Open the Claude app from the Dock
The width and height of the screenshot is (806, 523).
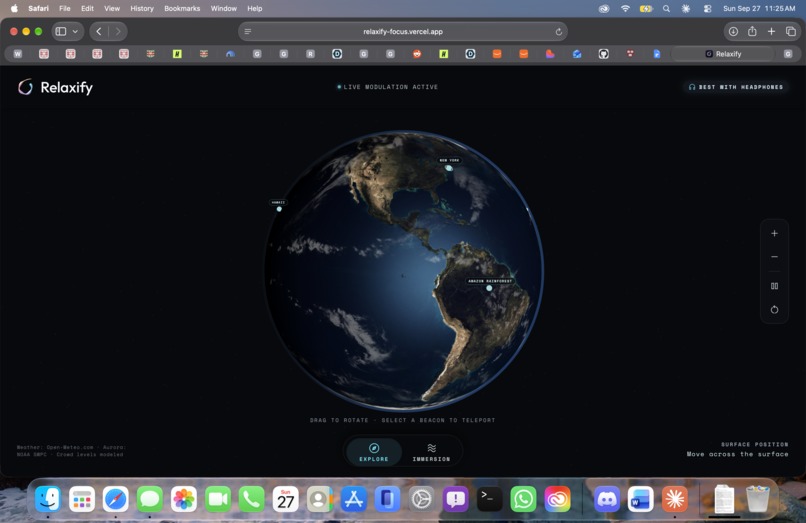coord(674,499)
